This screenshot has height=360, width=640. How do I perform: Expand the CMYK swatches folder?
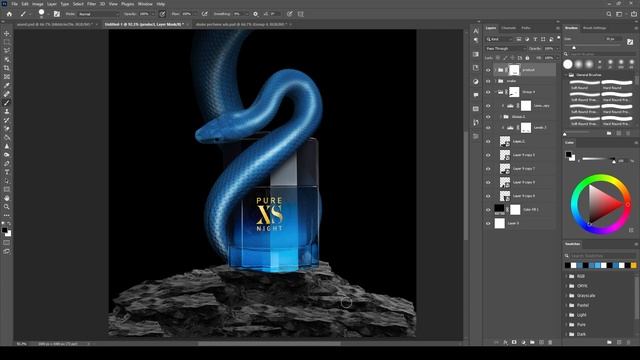[567, 286]
